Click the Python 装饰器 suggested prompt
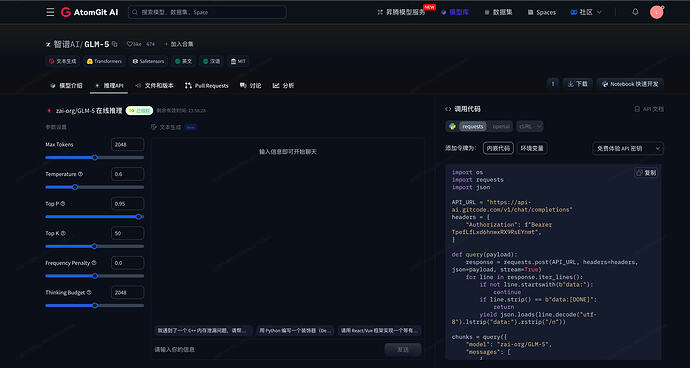Screen dimensions: 690x368 coord(295,330)
